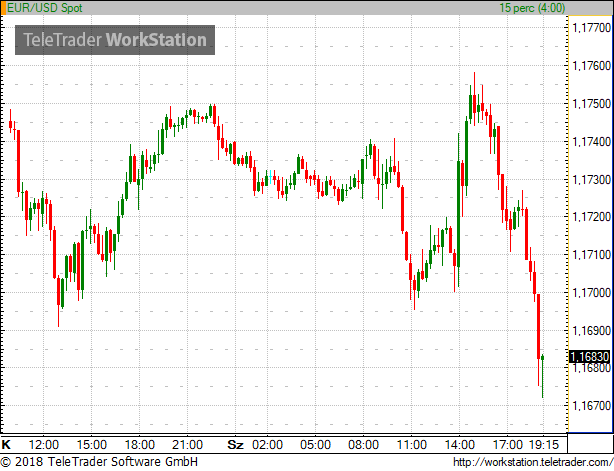Click the 1,16900 price axis label
The image size is (614, 471).
pos(591,331)
